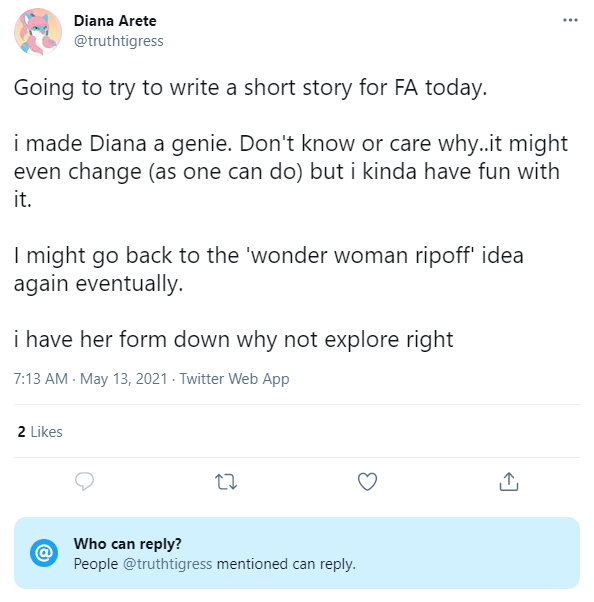
Task: Click the 'short story for FA today' line
Action: 250,88
